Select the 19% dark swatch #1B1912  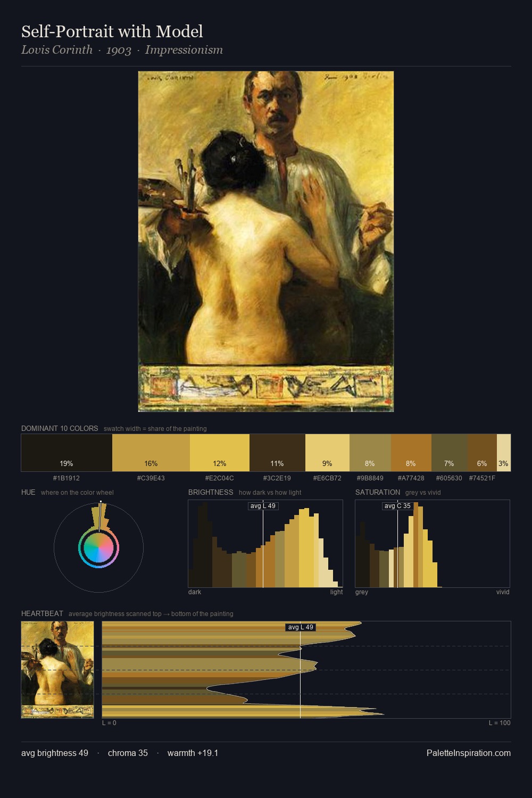[x=66, y=453]
